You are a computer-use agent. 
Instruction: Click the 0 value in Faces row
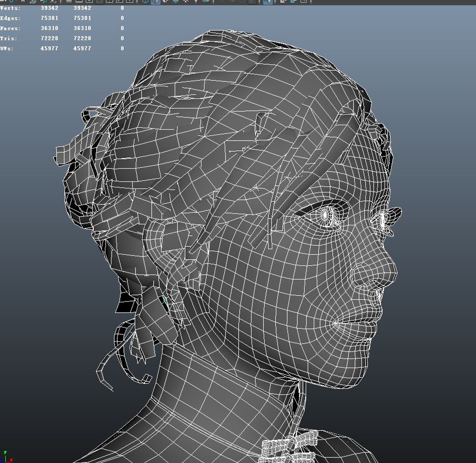(123, 28)
